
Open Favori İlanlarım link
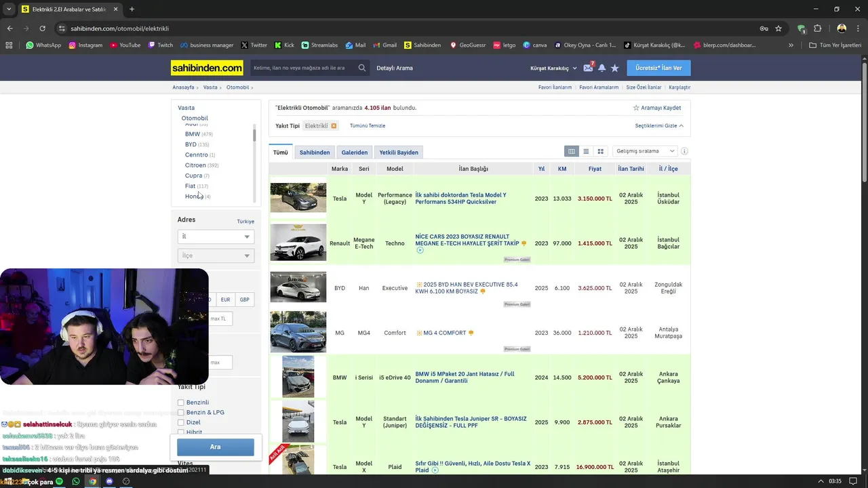(x=555, y=87)
